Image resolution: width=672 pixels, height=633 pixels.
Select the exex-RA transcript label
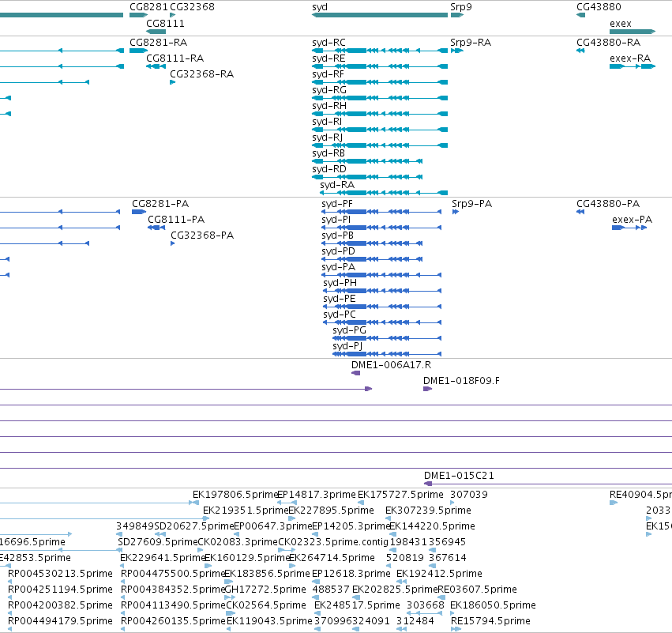[630, 58]
